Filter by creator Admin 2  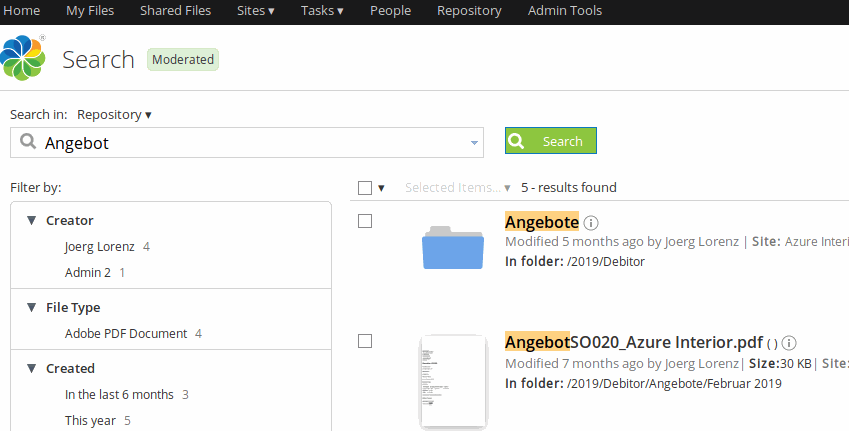point(88,272)
